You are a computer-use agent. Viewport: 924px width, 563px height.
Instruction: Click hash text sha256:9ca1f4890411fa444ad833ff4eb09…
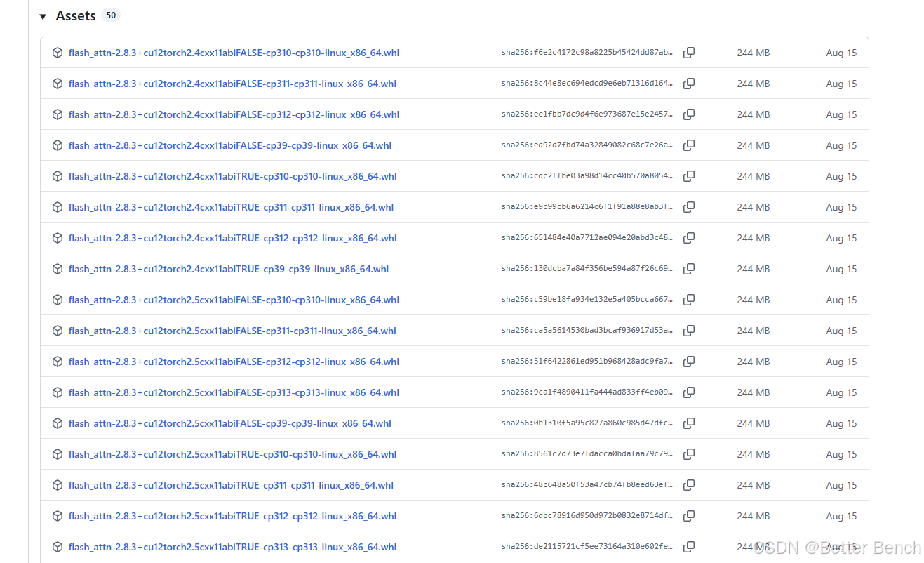(587, 392)
